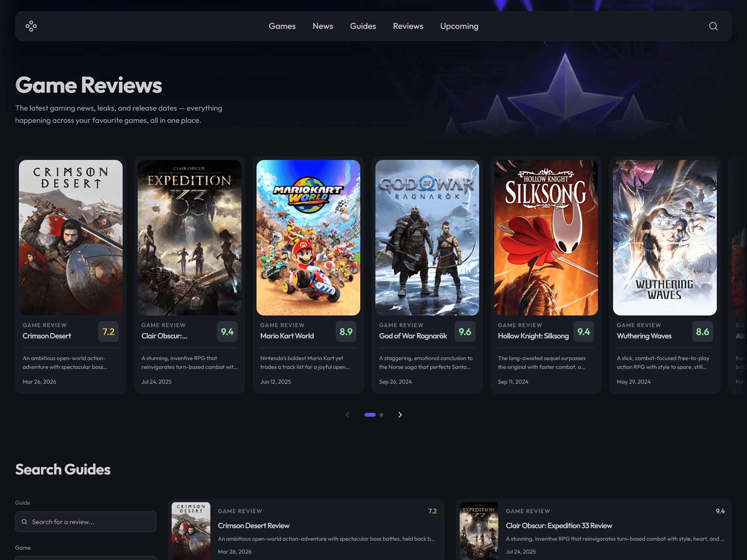Screen dimensions: 747x560
Task: Go to next carousel page arrow
Action: [400, 415]
